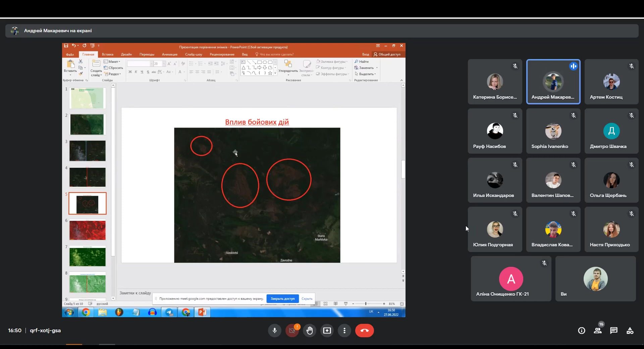Select slide 6 thumbnail with the red image
The width and height of the screenshot is (644, 349).
click(x=88, y=230)
